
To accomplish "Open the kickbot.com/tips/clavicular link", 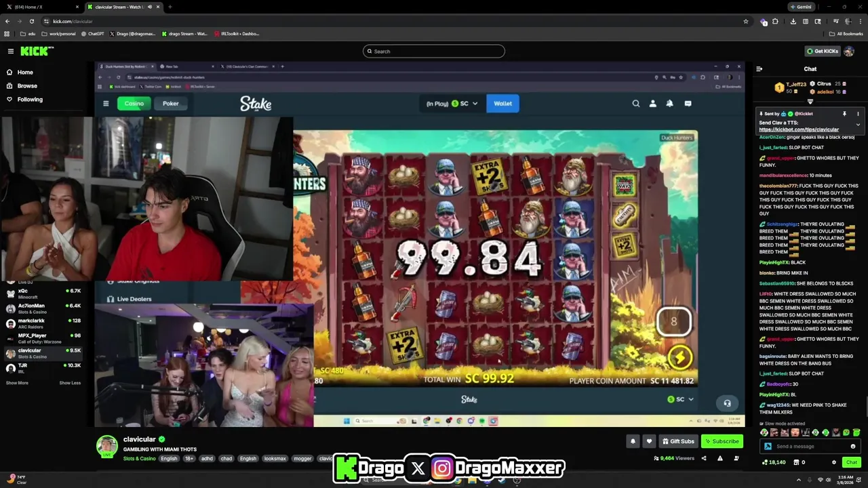I will [x=799, y=129].
